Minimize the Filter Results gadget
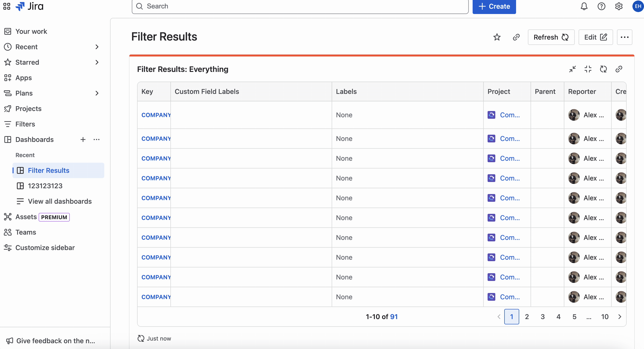This screenshot has height=349, width=644. click(572, 69)
